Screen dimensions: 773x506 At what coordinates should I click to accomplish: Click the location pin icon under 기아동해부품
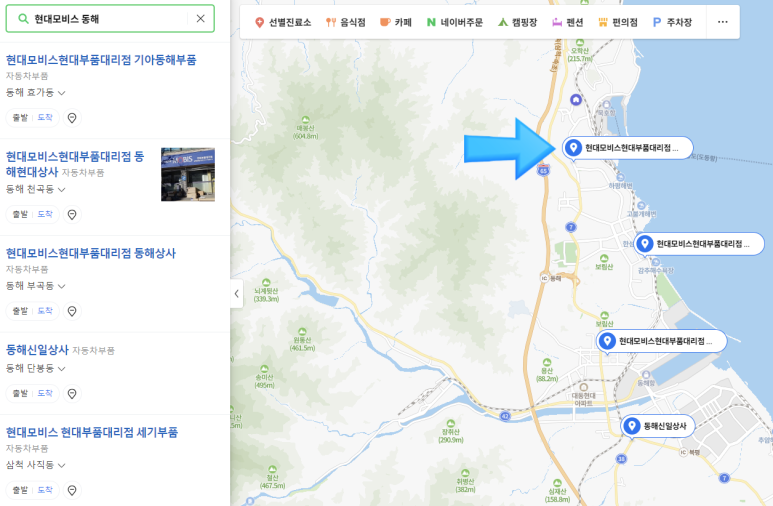(x=72, y=118)
